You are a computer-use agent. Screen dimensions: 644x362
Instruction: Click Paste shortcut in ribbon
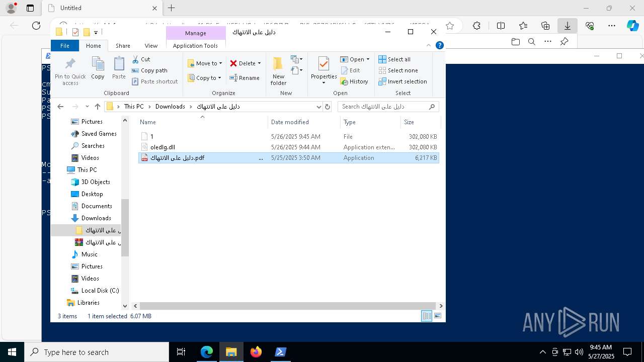(154, 81)
